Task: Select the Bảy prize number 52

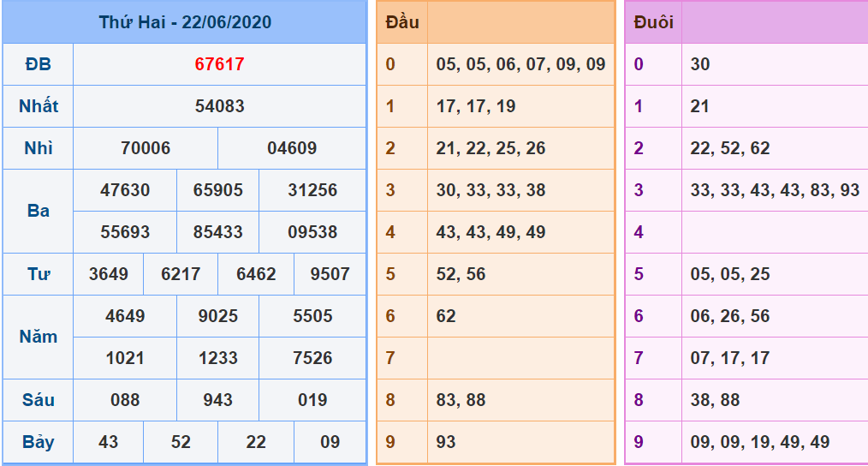Action: click(181, 442)
